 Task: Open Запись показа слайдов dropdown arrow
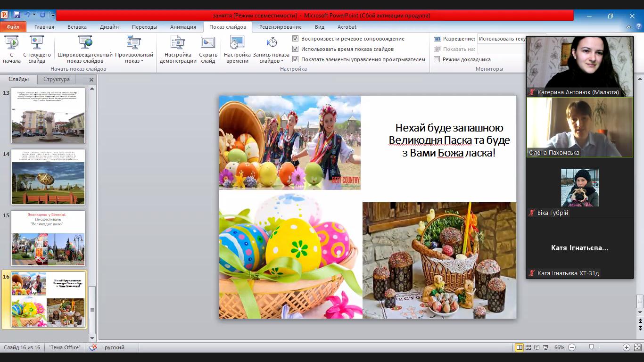(282, 61)
